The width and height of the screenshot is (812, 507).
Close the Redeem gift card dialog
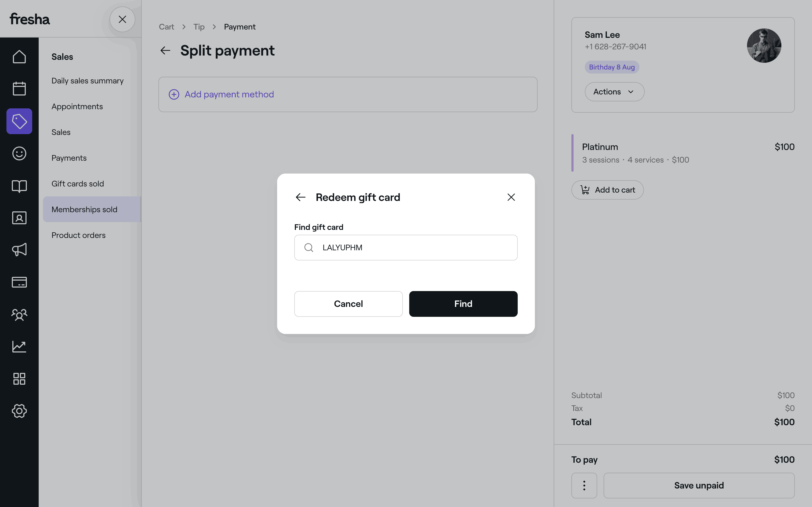click(511, 197)
